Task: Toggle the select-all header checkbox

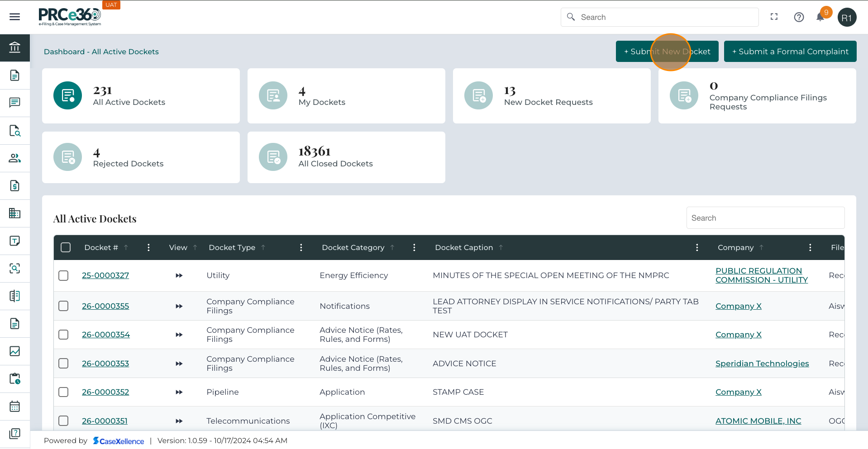Action: [x=66, y=247]
